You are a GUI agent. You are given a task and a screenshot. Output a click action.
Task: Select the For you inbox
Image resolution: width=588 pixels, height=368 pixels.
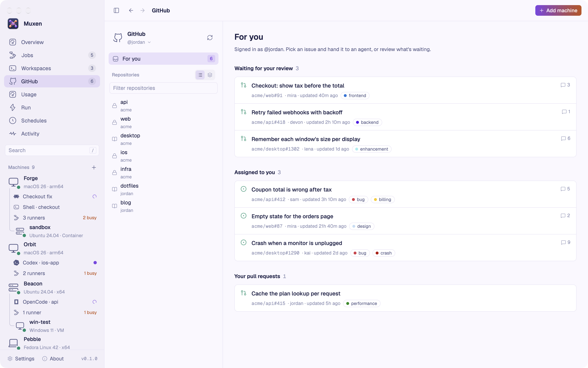[164, 59]
